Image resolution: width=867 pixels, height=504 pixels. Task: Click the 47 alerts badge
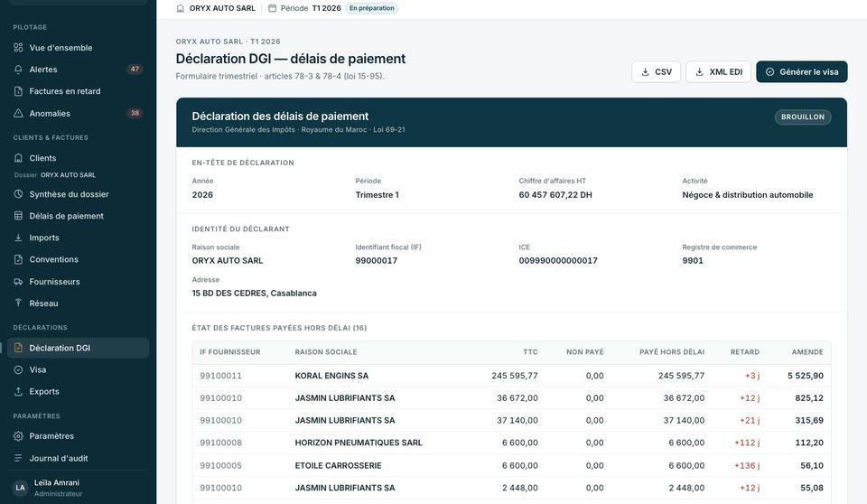tap(135, 70)
